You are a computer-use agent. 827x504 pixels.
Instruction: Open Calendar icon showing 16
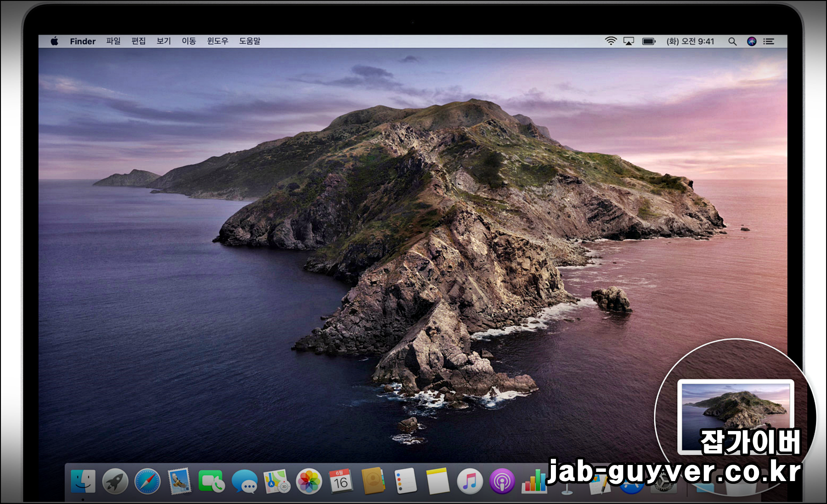[x=340, y=482]
